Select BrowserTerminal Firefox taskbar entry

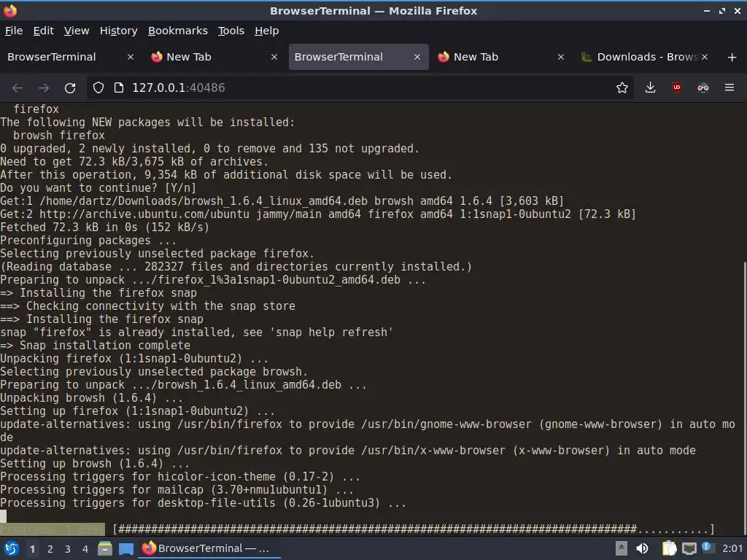point(209,548)
